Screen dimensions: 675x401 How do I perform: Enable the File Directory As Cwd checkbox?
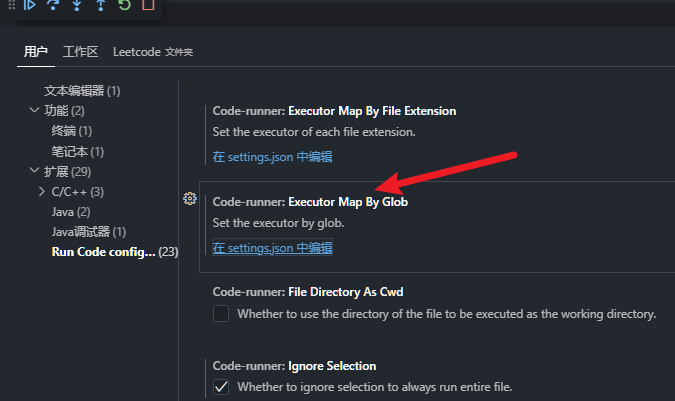[221, 314]
